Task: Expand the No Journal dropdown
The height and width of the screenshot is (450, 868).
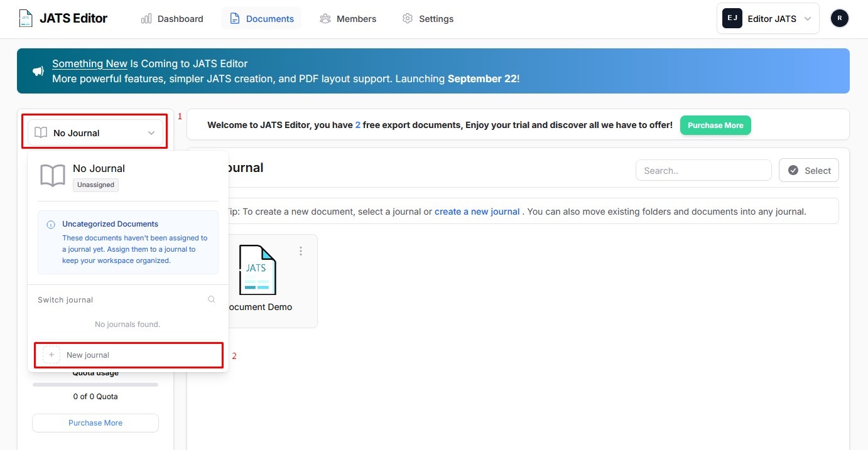Action: point(95,132)
